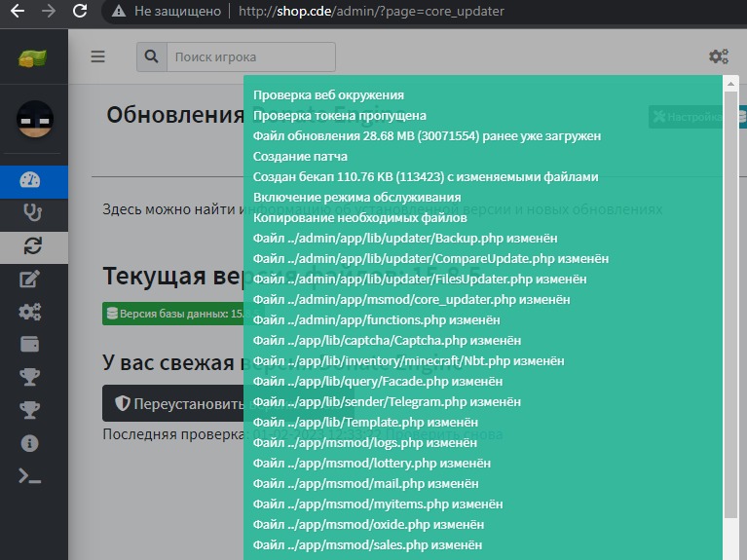
Task: Open the dashboard gauge icon in sidebar
Action: pyautogui.click(x=29, y=180)
